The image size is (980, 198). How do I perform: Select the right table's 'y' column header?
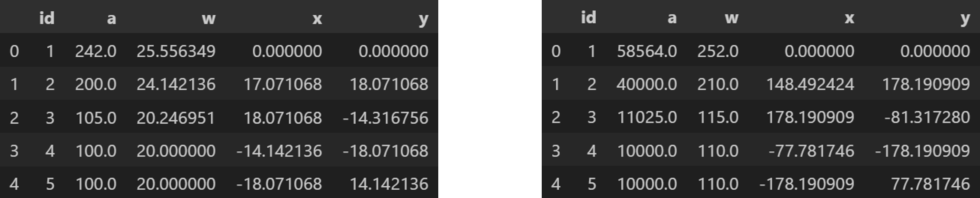coord(965,18)
